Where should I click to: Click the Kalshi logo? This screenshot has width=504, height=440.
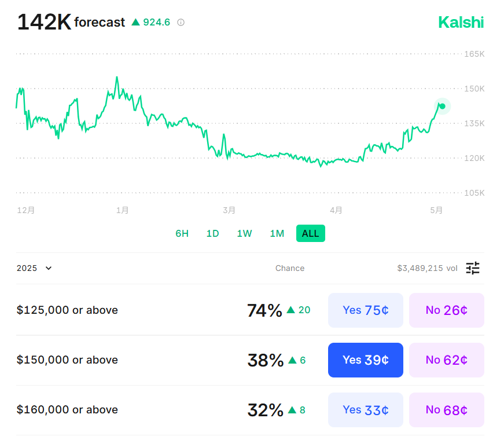coord(461,23)
